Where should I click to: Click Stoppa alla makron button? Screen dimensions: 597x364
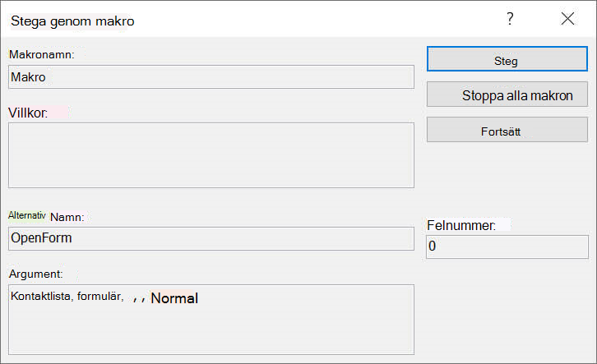pos(507,94)
